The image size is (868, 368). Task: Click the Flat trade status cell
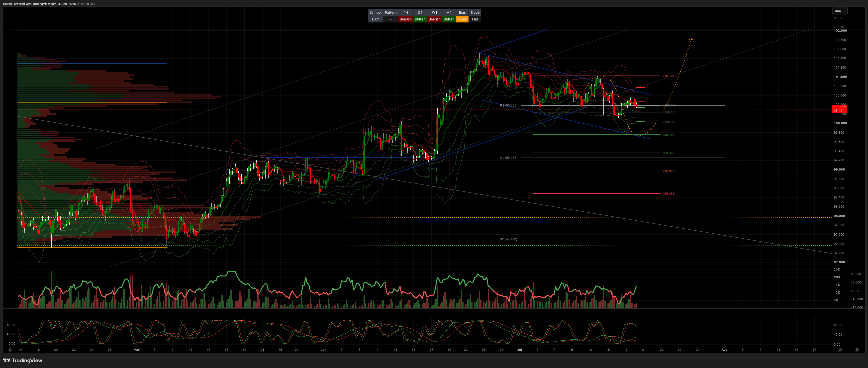click(x=475, y=19)
